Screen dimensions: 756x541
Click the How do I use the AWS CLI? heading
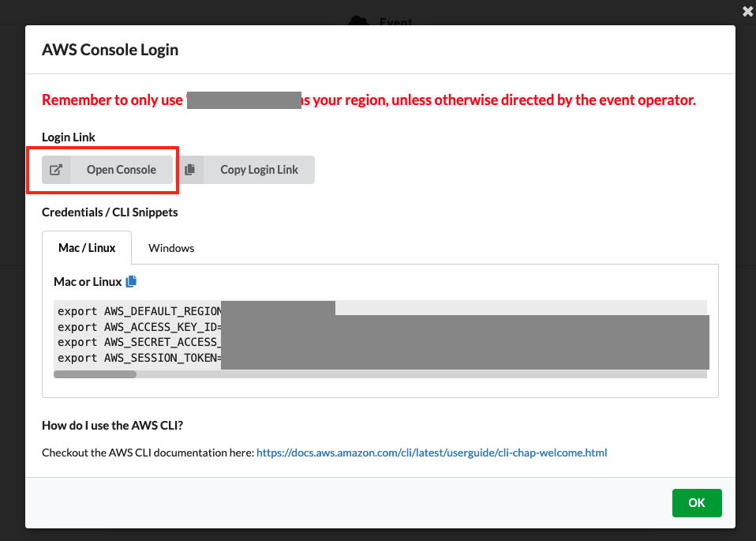point(112,425)
